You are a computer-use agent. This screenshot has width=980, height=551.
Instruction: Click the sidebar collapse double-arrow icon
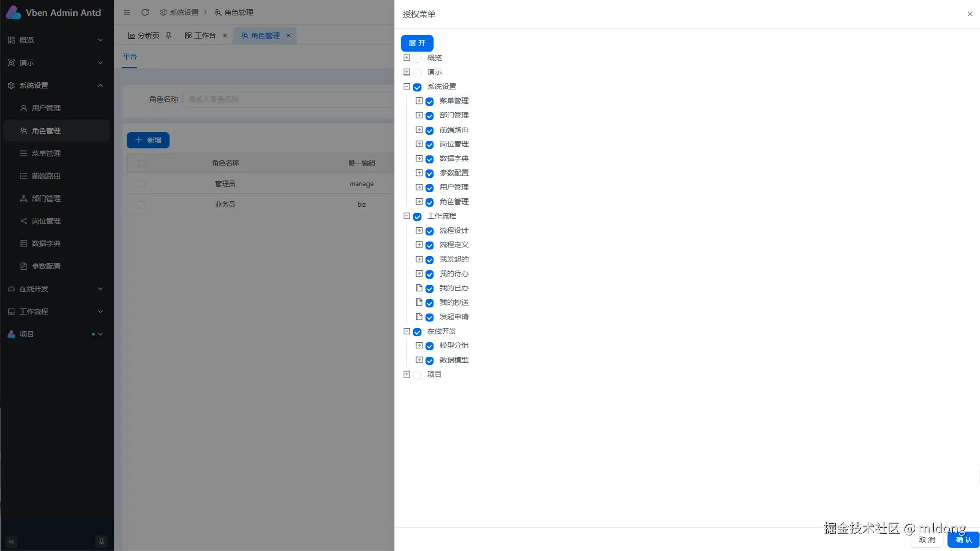click(11, 542)
